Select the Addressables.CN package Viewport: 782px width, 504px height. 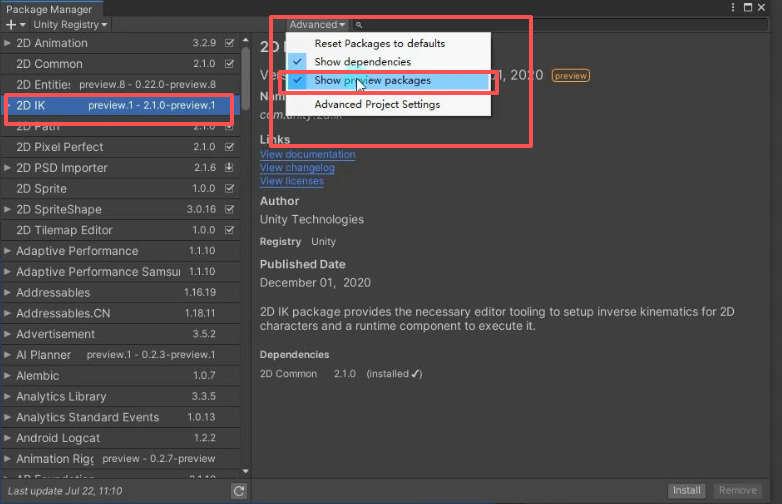121,314
